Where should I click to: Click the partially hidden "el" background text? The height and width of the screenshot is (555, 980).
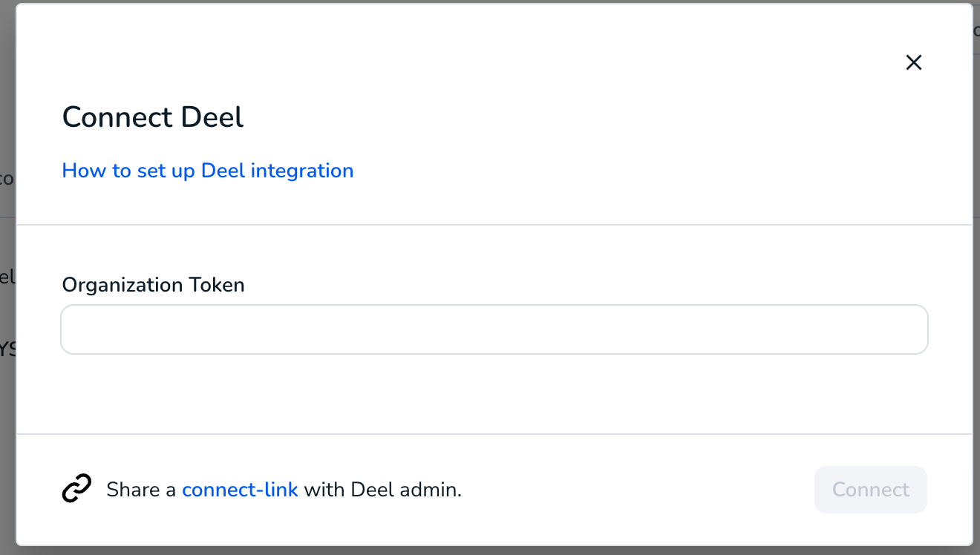7,277
